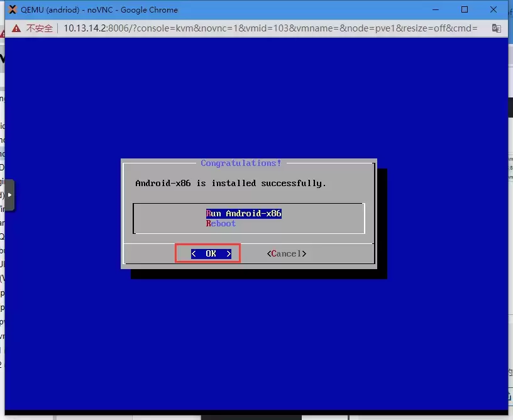
Task: Click the 不安全 security label
Action: point(40,28)
